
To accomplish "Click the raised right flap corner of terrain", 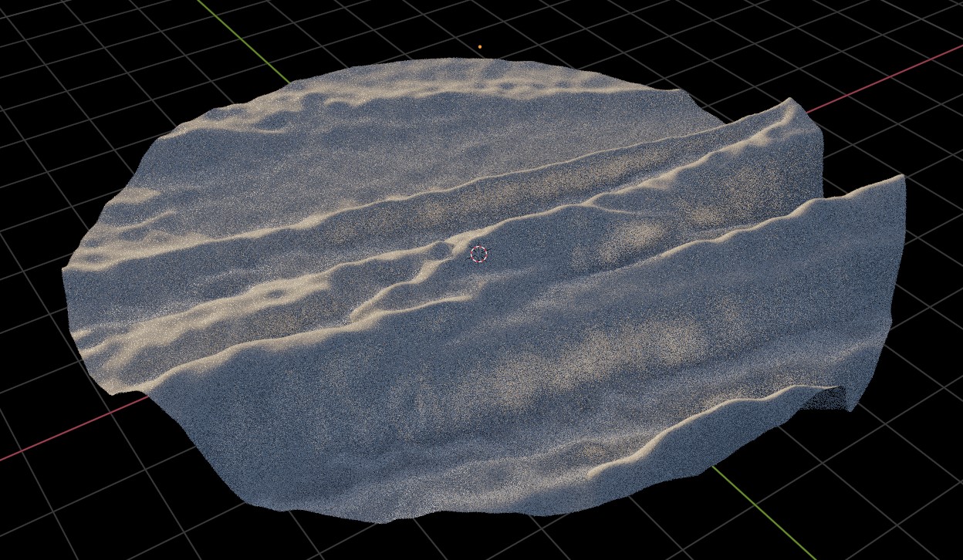I will click(x=899, y=180).
